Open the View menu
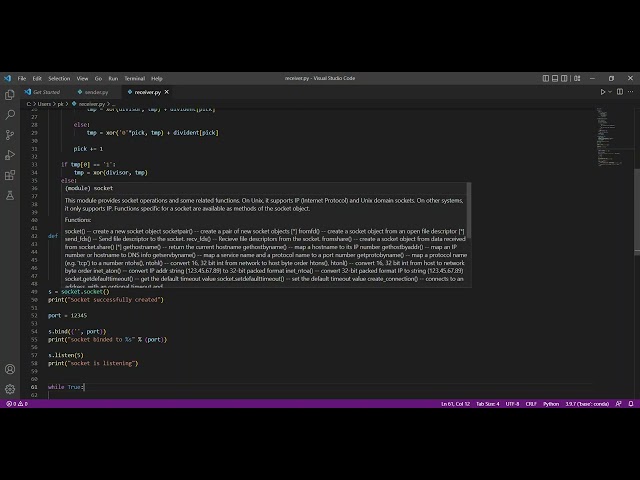Image resolution: width=640 pixels, height=480 pixels. [x=82, y=78]
